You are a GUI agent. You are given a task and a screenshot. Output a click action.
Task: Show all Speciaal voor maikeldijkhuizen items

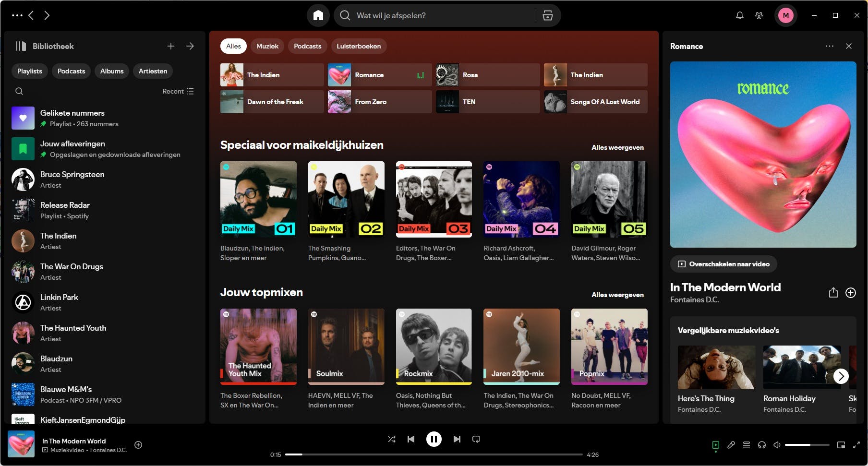(617, 147)
